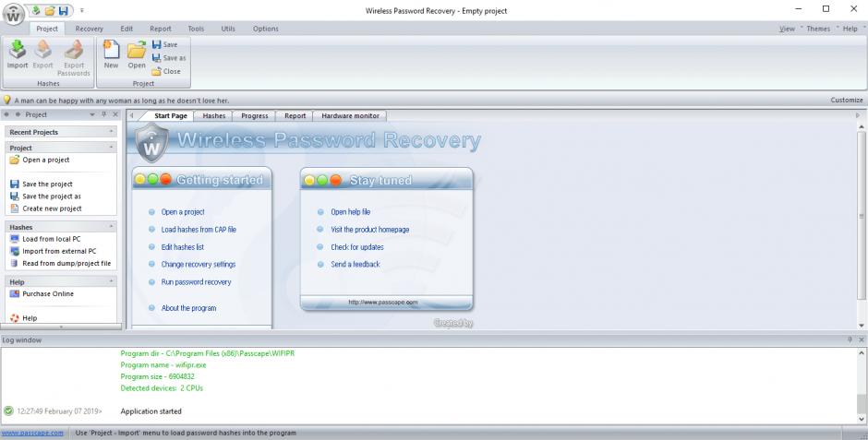Screen dimensions: 868x440
Task: Collapse the Recent Projects section
Action: (x=111, y=132)
